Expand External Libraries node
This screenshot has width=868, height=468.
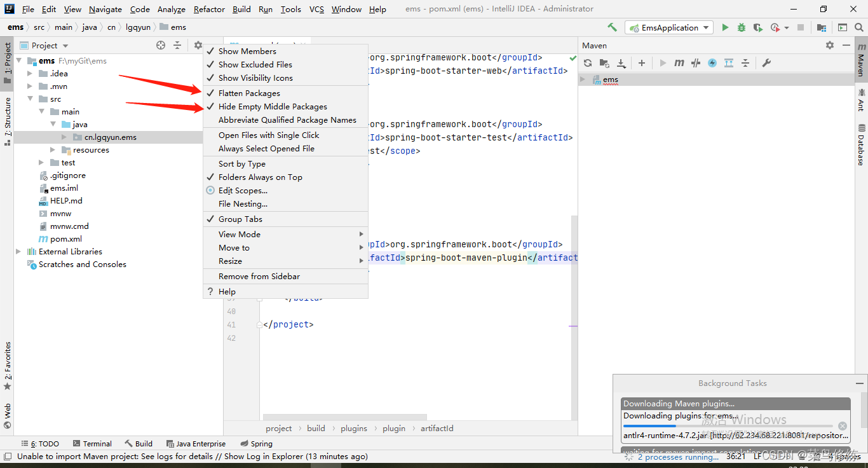[18, 251]
